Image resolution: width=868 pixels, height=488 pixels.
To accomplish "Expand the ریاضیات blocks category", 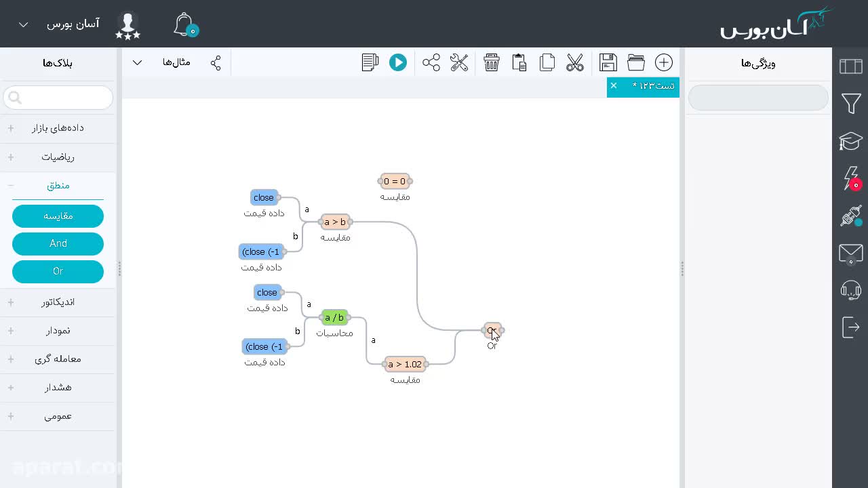I will coord(58,157).
